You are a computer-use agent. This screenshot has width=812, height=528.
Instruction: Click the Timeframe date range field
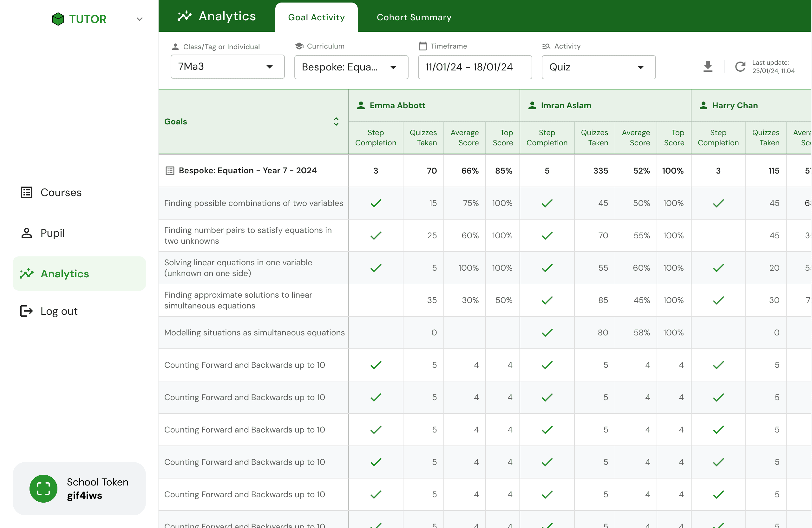point(475,67)
